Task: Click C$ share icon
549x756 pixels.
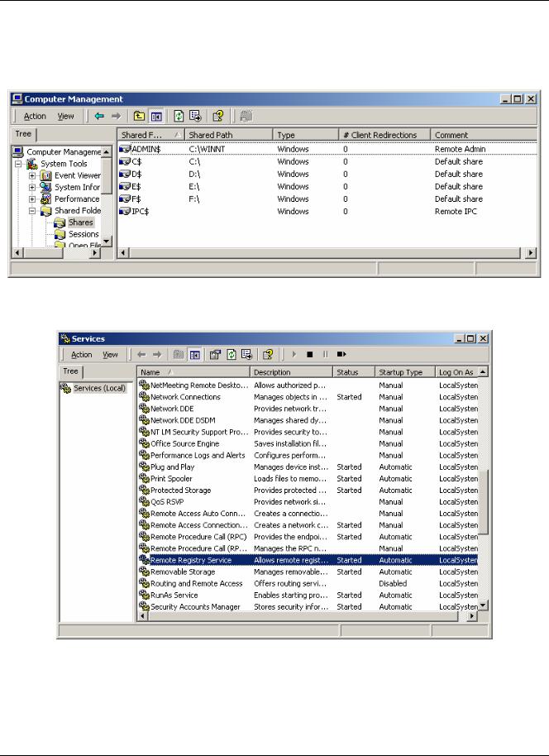Action: coord(125,161)
